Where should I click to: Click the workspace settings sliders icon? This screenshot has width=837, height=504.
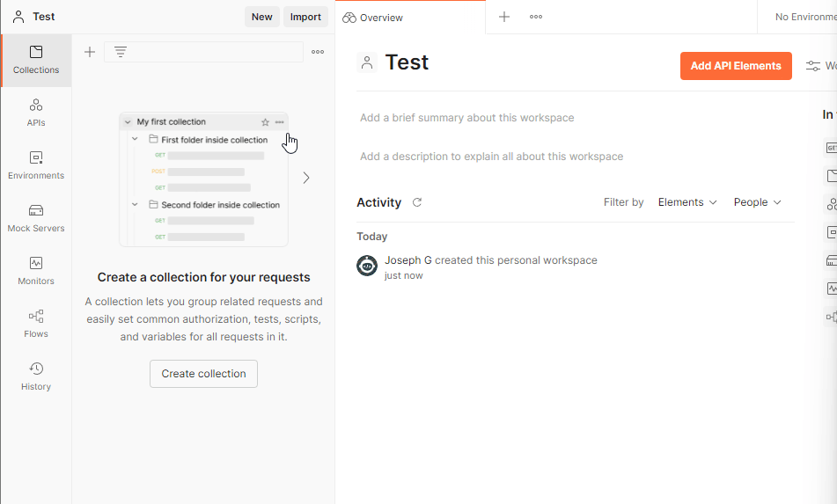813,66
